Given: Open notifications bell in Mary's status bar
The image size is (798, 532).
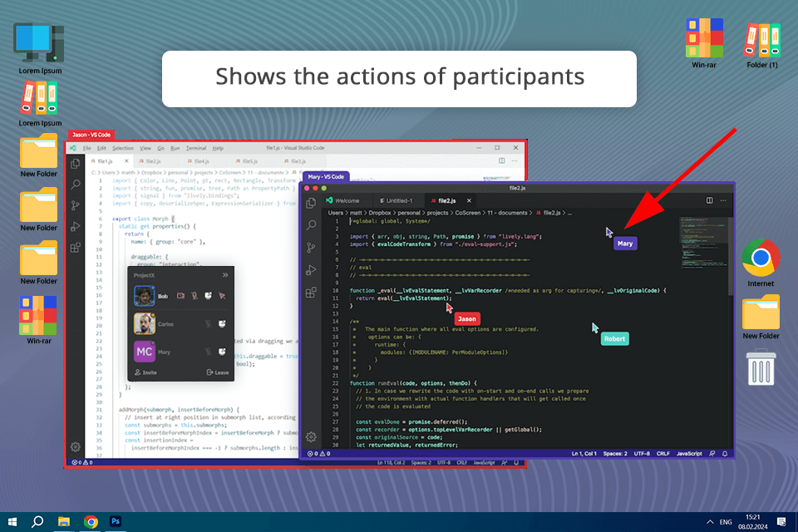Looking at the screenshot, I should pyautogui.click(x=725, y=454).
